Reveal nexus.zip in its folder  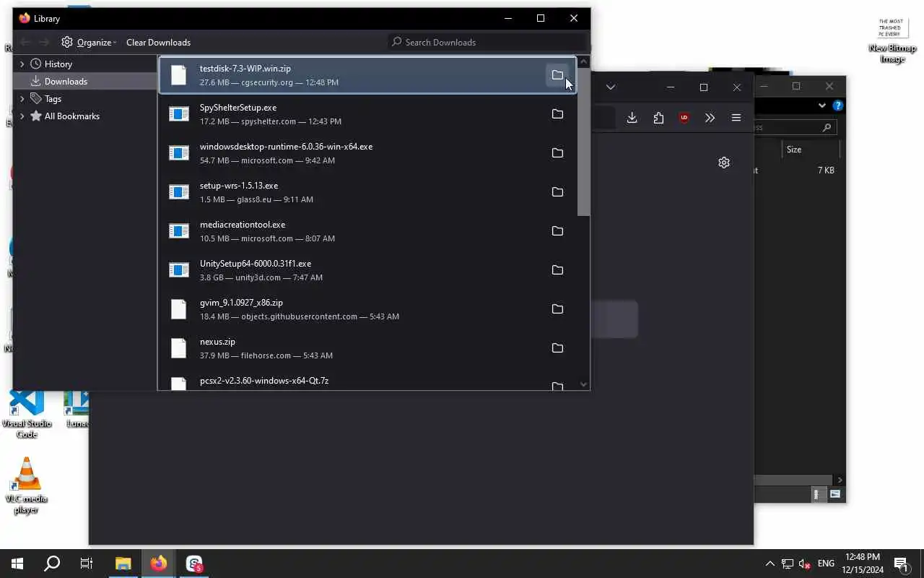pyautogui.click(x=557, y=348)
